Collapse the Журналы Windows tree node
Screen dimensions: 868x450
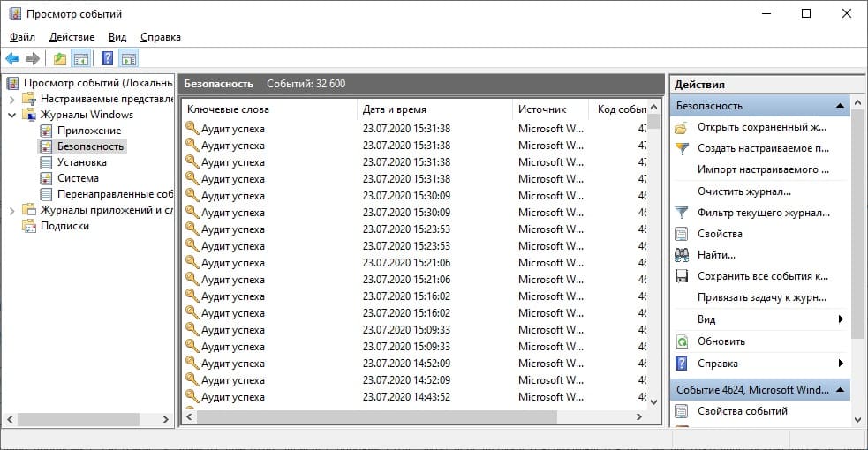click(x=12, y=115)
